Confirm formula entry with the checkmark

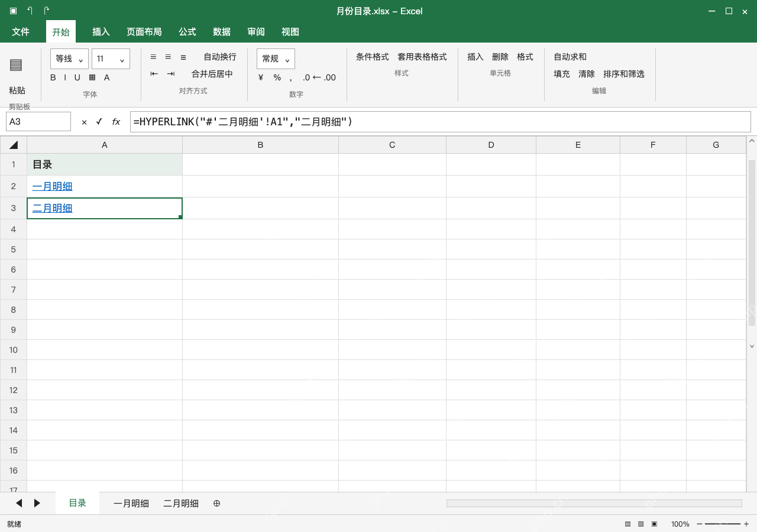99,122
